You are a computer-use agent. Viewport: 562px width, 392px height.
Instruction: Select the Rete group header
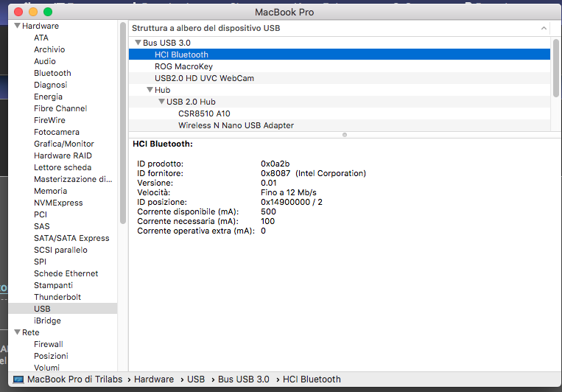pos(31,332)
